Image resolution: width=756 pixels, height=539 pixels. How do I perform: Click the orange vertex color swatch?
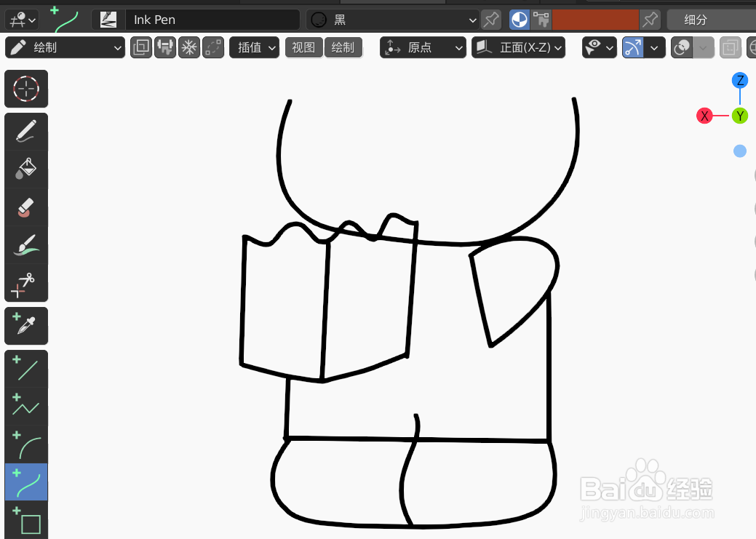tap(597, 20)
